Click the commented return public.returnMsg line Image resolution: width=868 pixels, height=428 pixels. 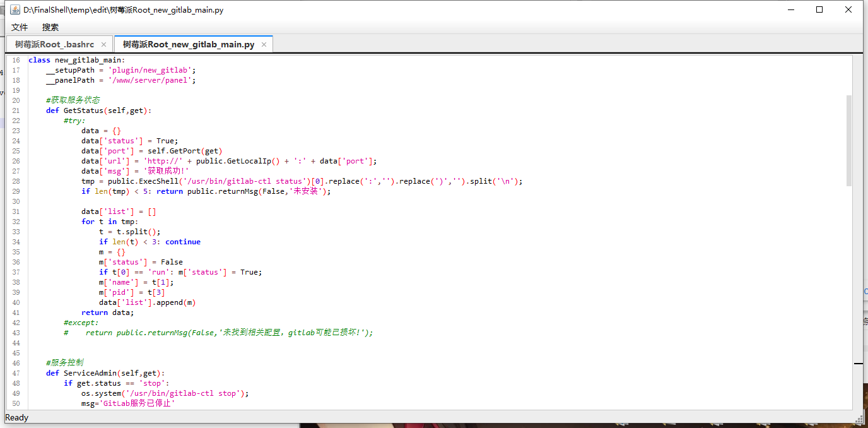click(218, 333)
